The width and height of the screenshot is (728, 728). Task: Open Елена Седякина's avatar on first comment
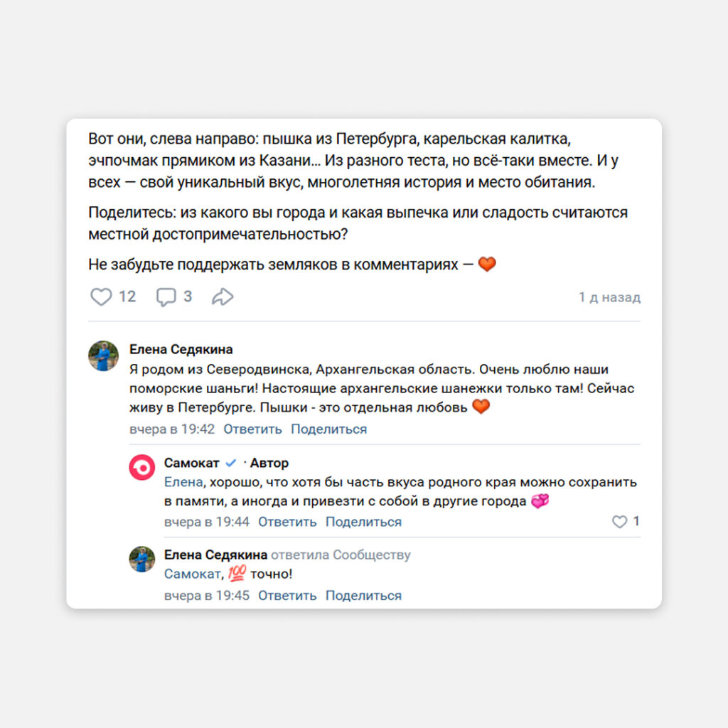point(103,356)
